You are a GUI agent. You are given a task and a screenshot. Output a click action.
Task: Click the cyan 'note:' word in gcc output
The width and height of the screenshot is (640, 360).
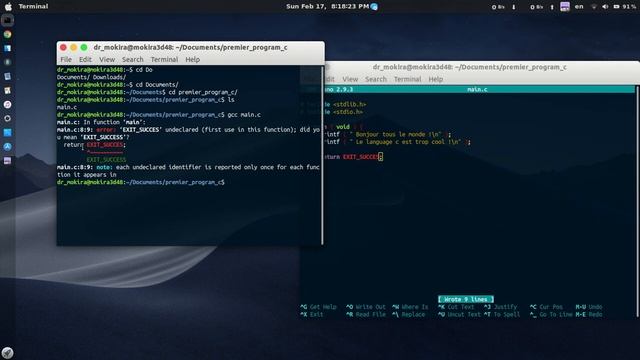click(x=104, y=167)
